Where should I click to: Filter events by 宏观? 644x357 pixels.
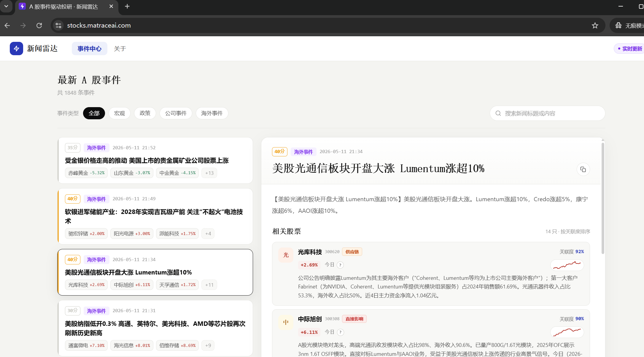coord(120,113)
